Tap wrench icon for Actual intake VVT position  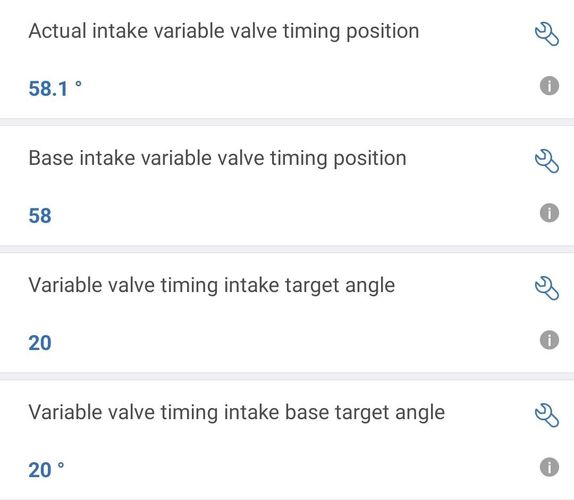547,34
